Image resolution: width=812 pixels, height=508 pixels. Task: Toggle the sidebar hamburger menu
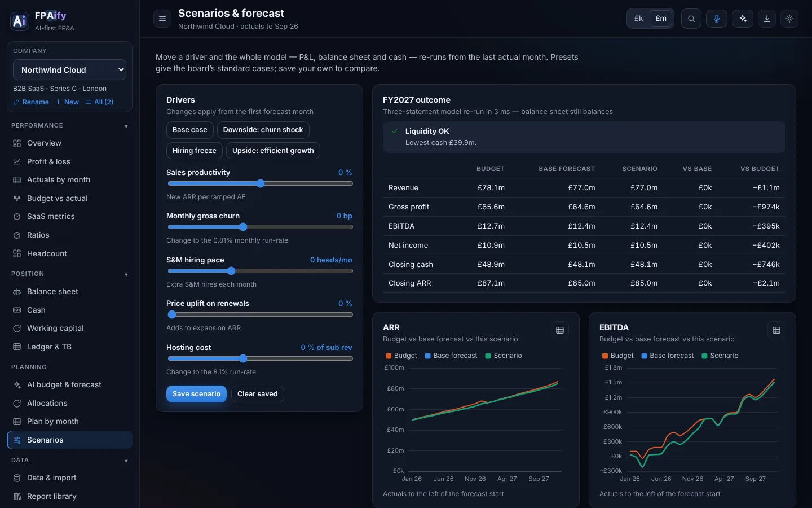tap(162, 19)
